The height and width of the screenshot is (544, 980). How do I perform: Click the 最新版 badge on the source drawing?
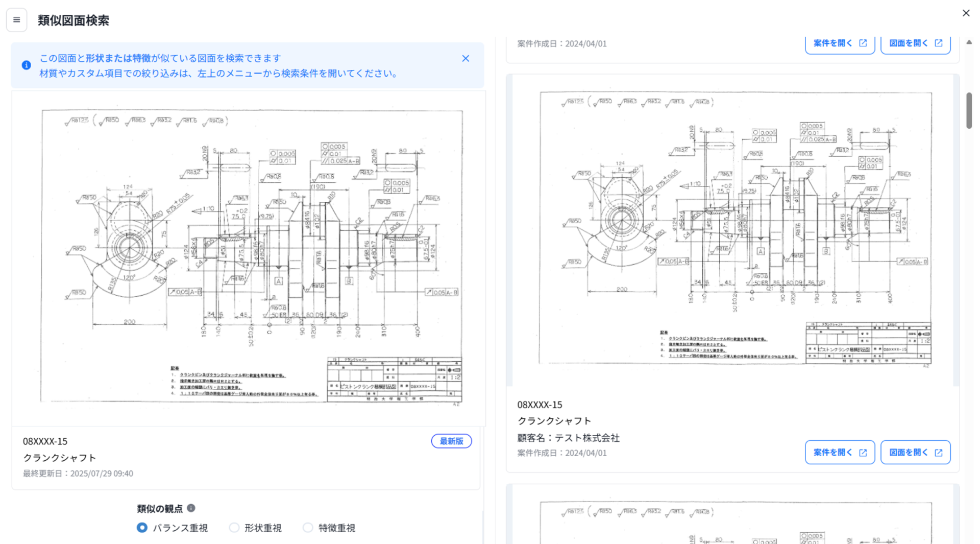[x=451, y=441]
